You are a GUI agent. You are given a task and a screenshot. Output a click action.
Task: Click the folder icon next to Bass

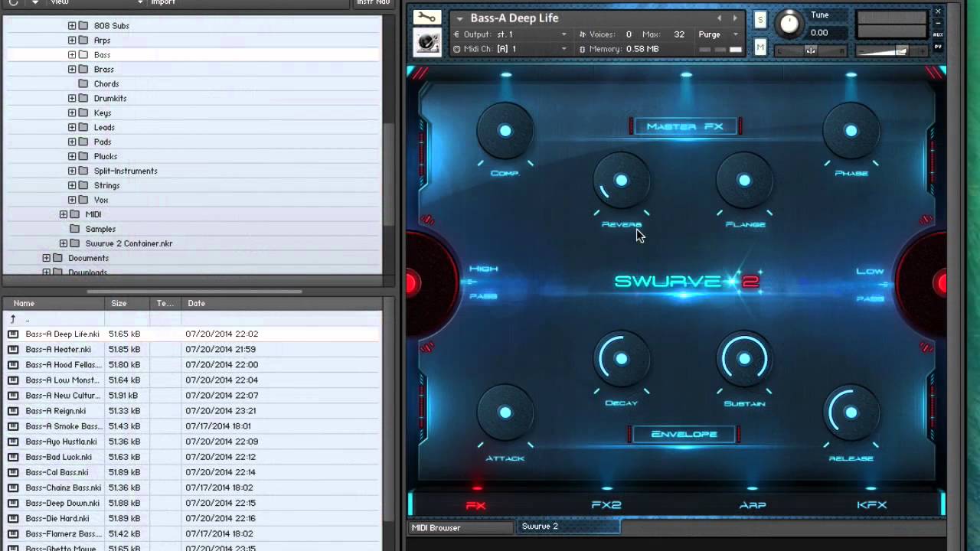pos(83,54)
